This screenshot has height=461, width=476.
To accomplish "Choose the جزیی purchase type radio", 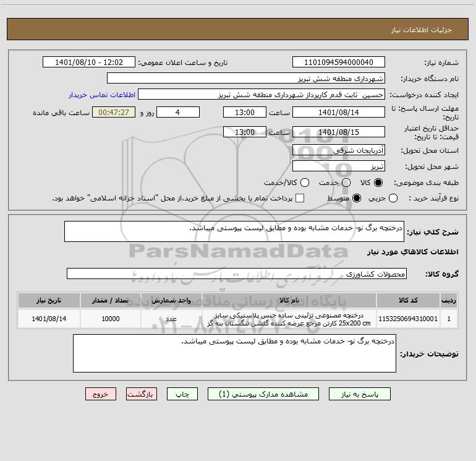I will click(393, 198).
